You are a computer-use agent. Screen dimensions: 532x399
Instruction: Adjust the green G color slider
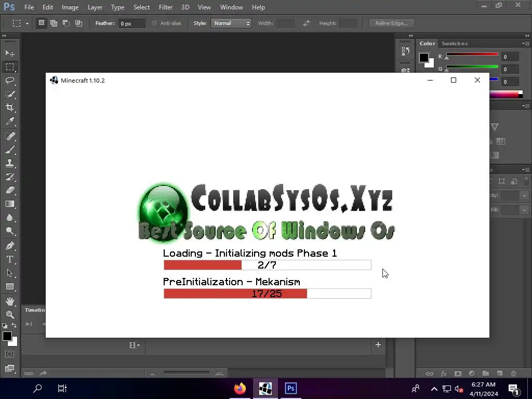click(446, 70)
